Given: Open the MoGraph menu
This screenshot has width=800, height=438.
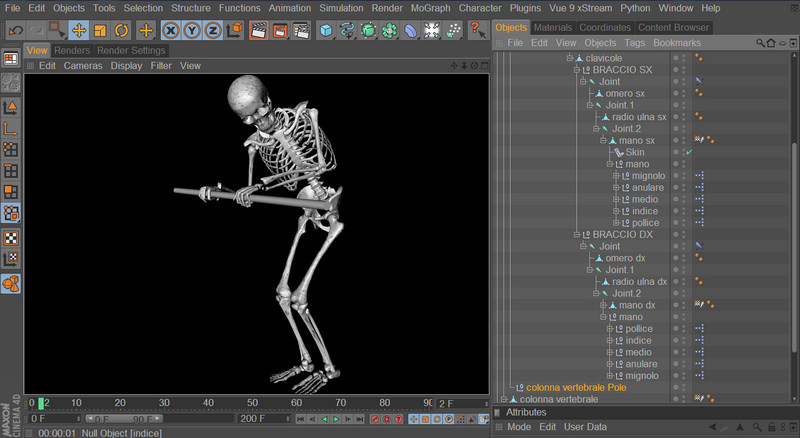Looking at the screenshot, I should pyautogui.click(x=431, y=8).
